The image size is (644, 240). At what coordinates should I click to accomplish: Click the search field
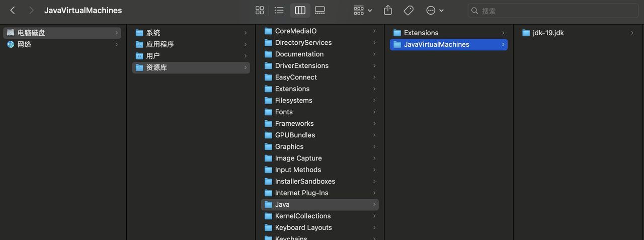click(553, 11)
